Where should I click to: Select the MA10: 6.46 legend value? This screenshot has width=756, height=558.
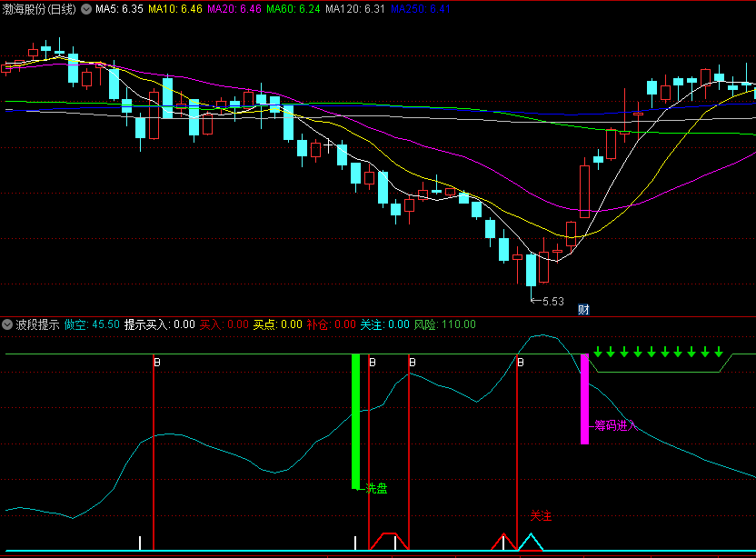(x=175, y=9)
